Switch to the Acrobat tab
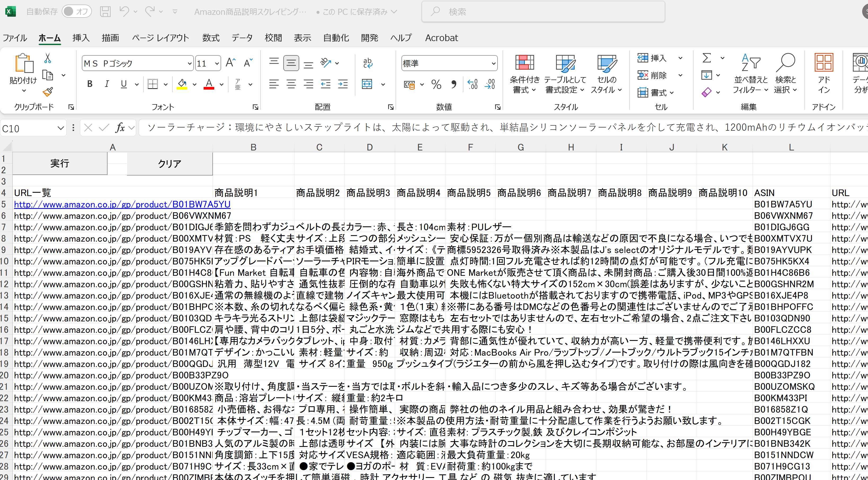Image resolution: width=868 pixels, height=480 pixels. (x=441, y=38)
